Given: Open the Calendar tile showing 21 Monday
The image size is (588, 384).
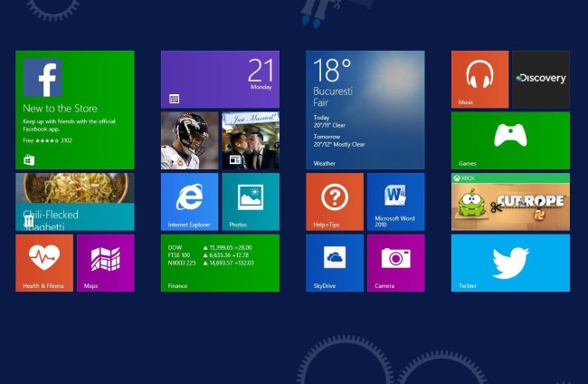Looking at the screenshot, I should [x=220, y=79].
